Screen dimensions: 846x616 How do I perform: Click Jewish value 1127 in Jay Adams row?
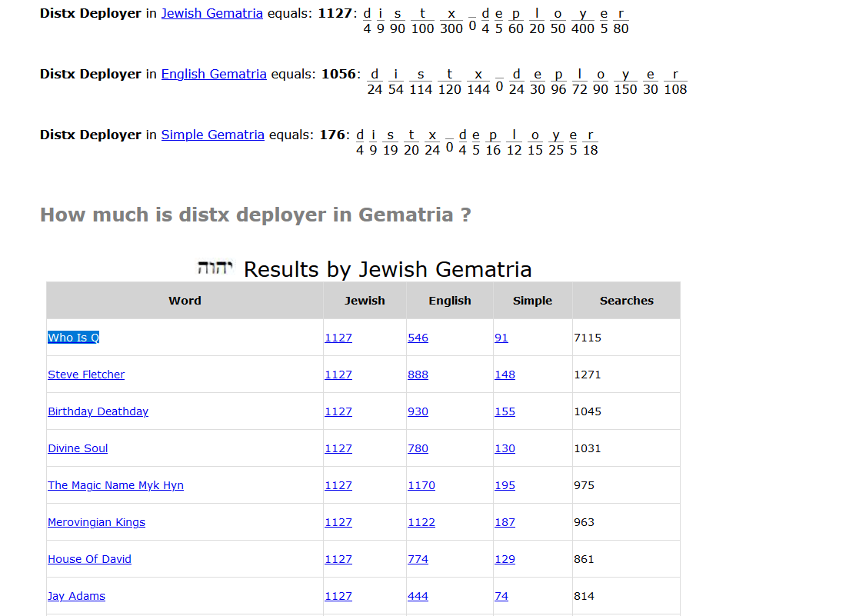[x=338, y=596]
